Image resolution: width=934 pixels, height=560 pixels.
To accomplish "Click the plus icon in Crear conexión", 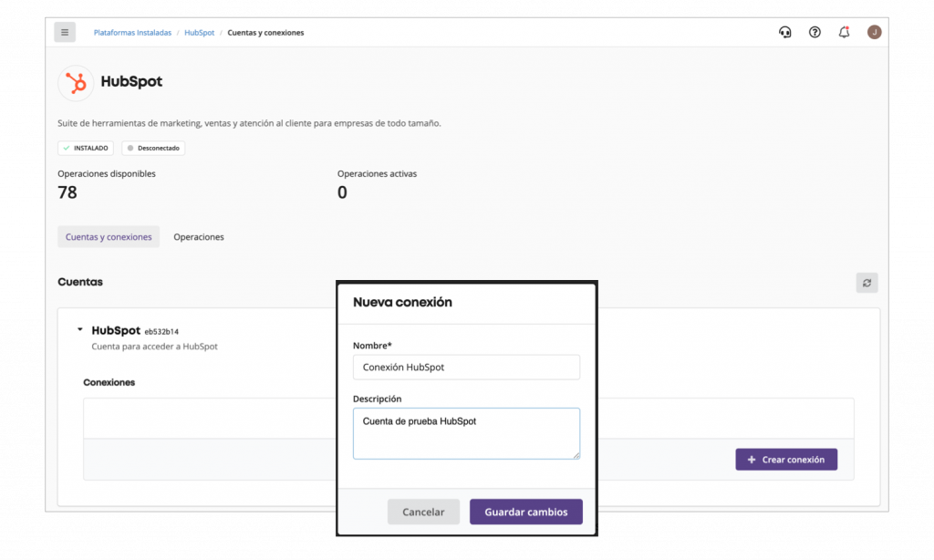I will (x=752, y=460).
